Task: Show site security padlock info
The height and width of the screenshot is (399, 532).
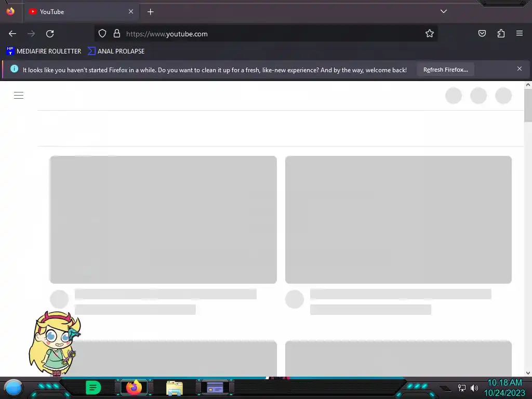Action: click(x=117, y=33)
